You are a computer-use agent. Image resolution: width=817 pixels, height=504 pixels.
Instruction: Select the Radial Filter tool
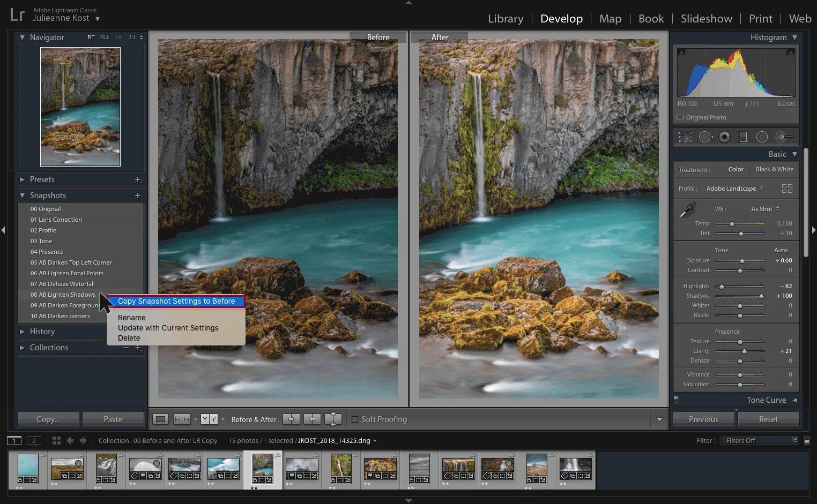(762, 137)
